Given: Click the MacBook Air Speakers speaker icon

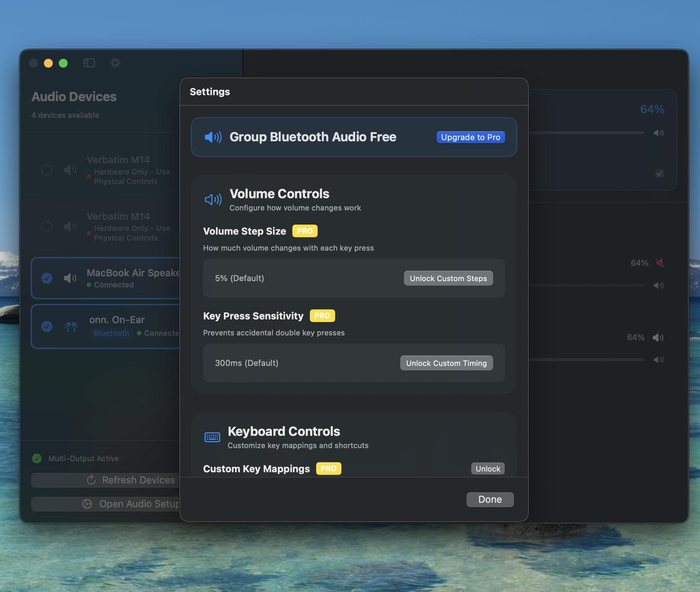Looking at the screenshot, I should coord(70,278).
